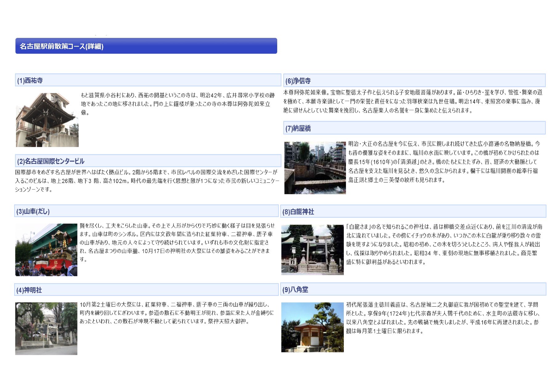Click the 納屋橋 history description text
The image size is (555, 392).
(444, 162)
